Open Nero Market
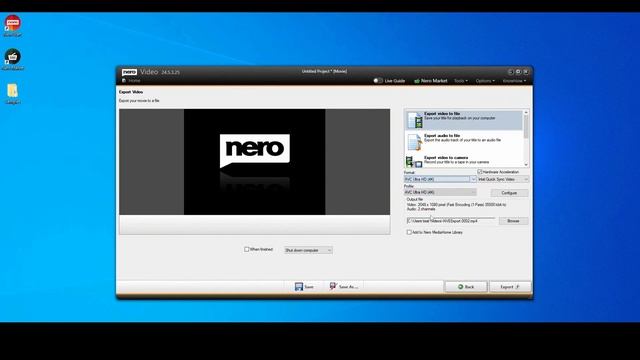 point(431,81)
